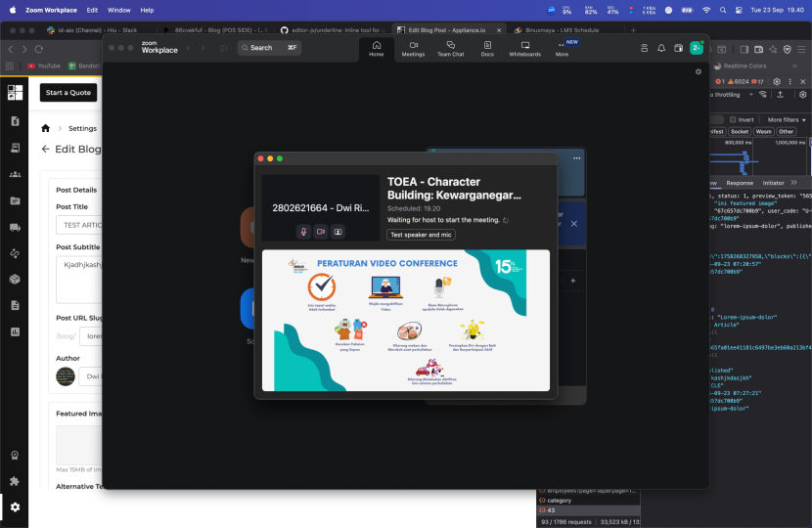Click peraturan video conference image
812x528 pixels.
point(405,321)
